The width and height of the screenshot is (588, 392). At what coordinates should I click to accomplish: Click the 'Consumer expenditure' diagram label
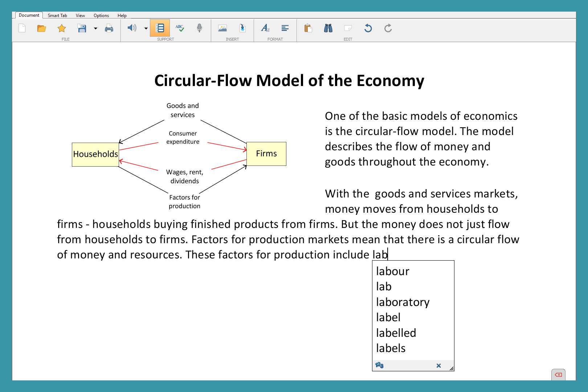click(x=183, y=138)
